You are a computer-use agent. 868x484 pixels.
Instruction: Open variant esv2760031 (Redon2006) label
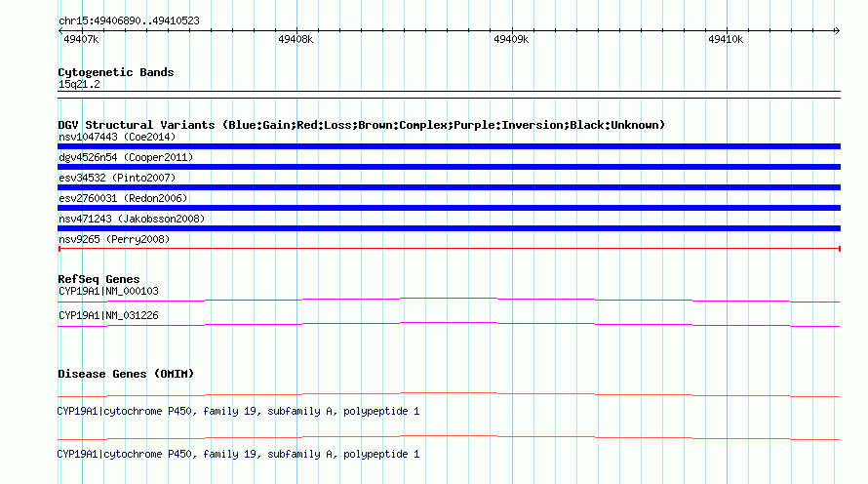click(123, 198)
